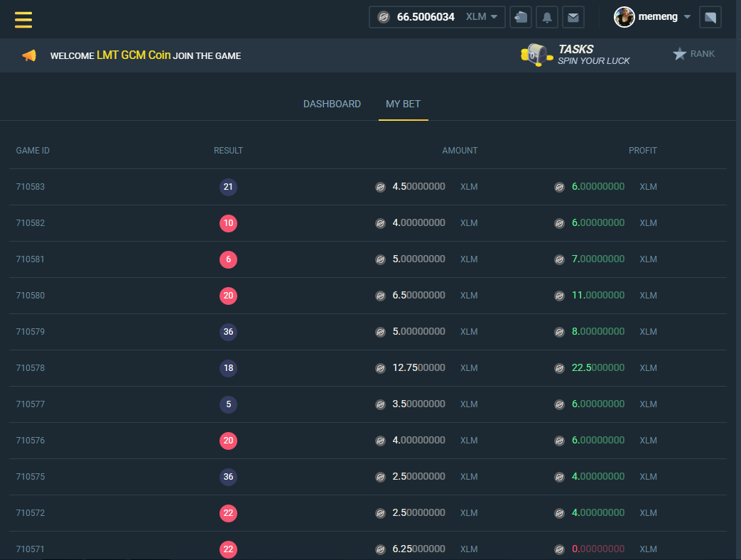Click the 66.5006034 balance amount

[x=425, y=17]
